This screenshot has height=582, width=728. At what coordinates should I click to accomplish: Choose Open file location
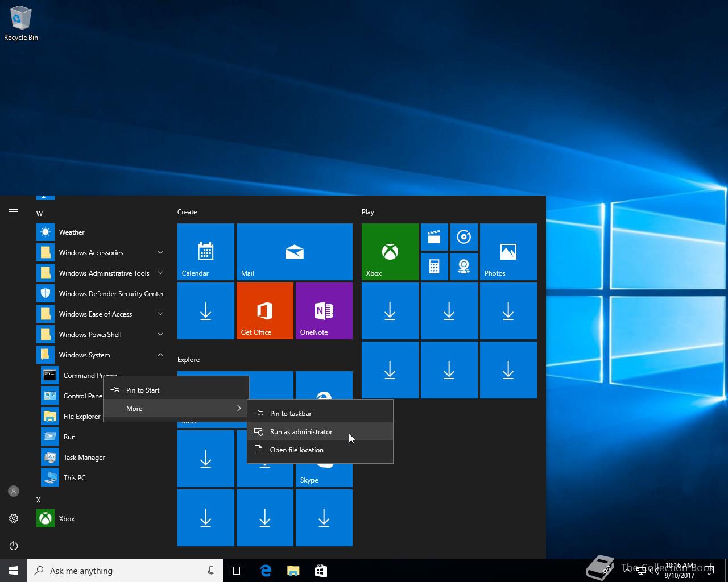click(x=320, y=450)
